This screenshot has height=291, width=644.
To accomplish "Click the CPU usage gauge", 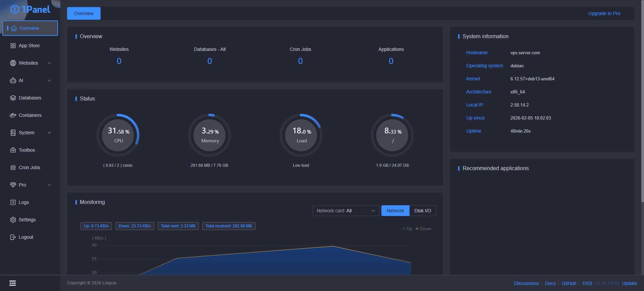I will (x=118, y=135).
